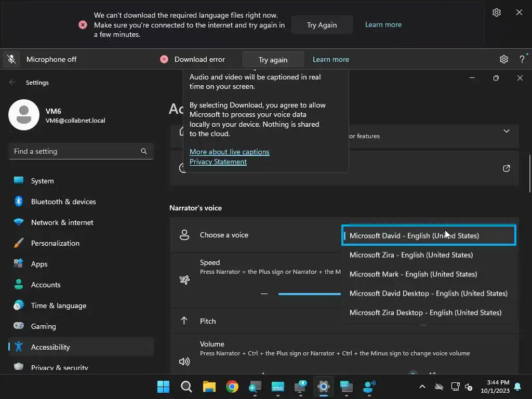Image resolution: width=532 pixels, height=399 pixels.
Task: Click the muted volume tray icon
Action: pos(469,387)
